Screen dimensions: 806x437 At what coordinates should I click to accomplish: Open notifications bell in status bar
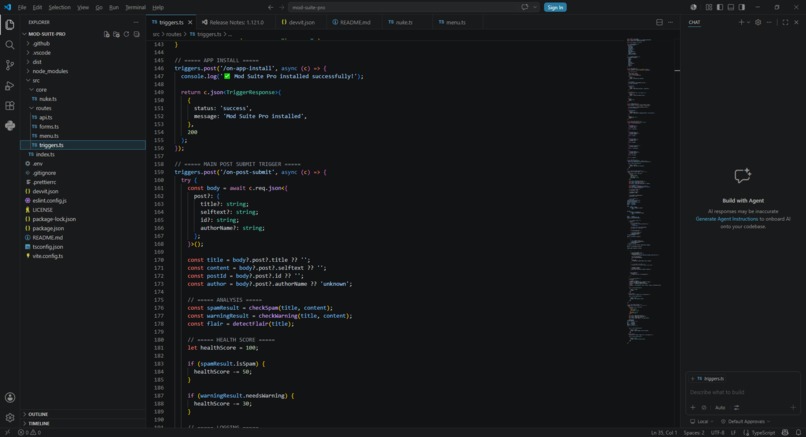click(798, 432)
